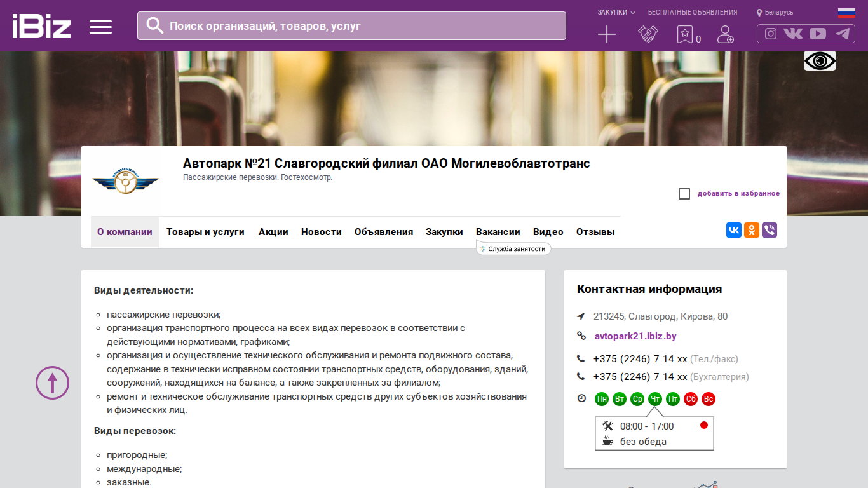Select the Ср weekday circle

coord(637,399)
